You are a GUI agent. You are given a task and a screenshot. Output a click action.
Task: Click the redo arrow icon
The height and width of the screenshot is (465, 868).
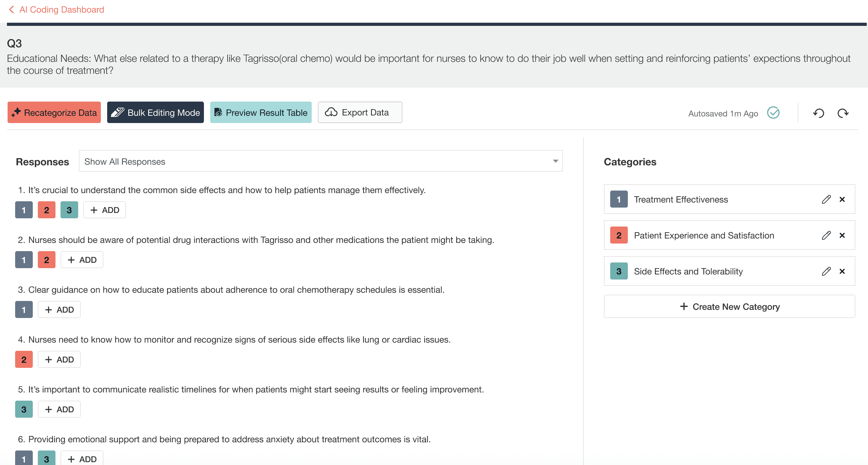(843, 113)
